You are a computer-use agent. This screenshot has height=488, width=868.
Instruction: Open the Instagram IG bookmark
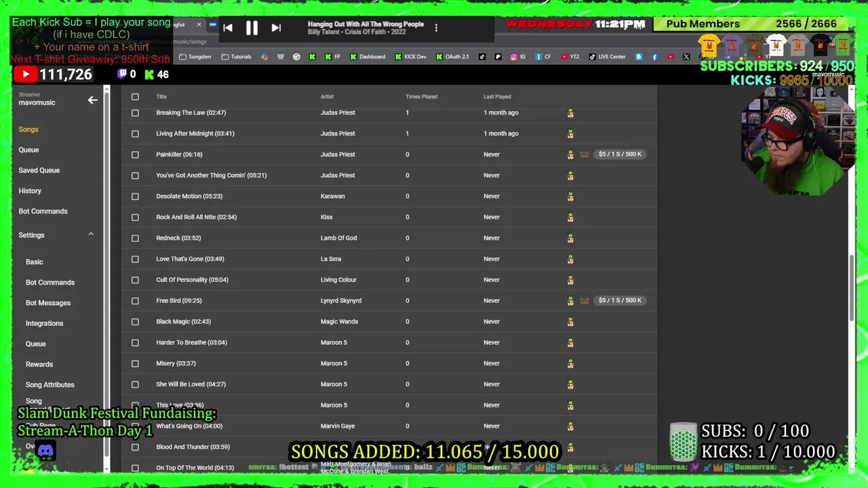click(518, 57)
